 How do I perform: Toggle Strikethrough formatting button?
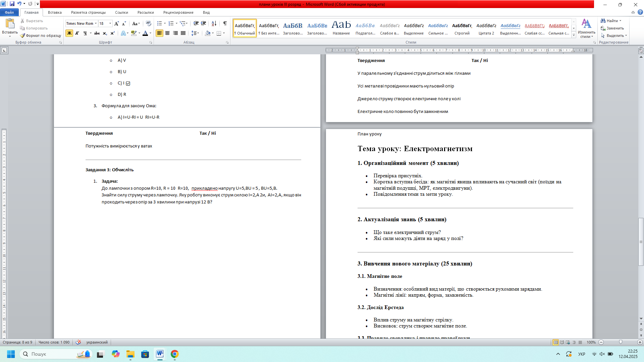97,33
